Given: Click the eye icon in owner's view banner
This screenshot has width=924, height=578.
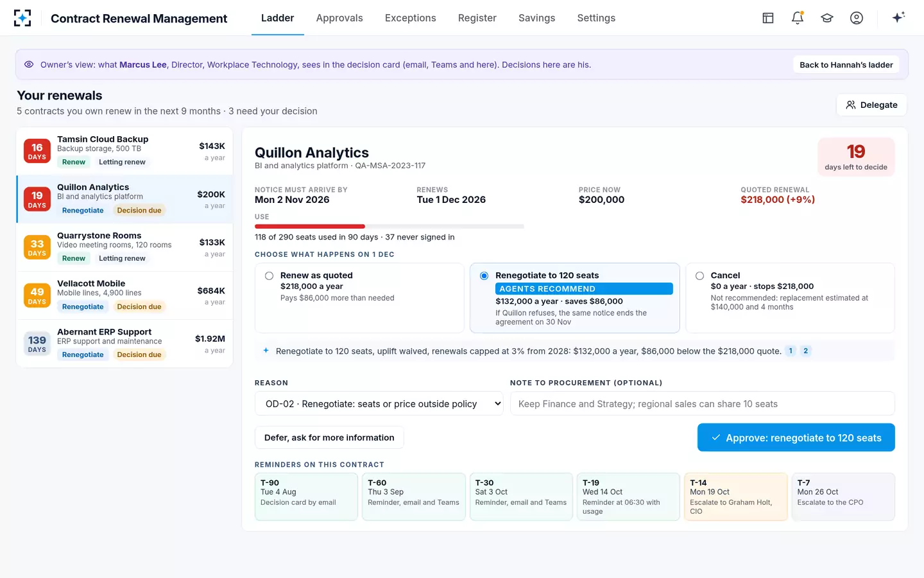Looking at the screenshot, I should pos(29,64).
